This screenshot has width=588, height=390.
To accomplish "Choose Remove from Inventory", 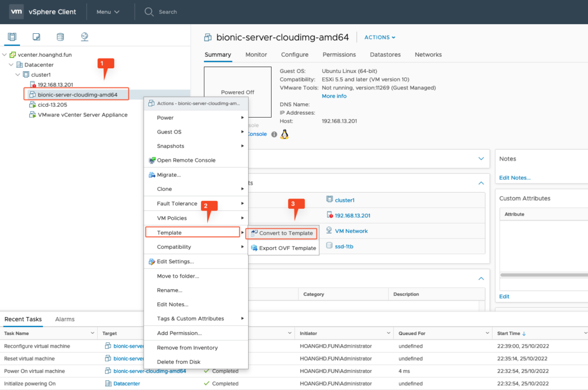I will [196, 348].
